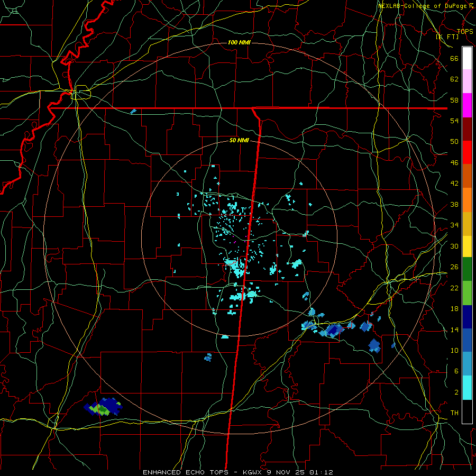Click the '22' legend value
The image size is (476, 476).
(x=454, y=288)
